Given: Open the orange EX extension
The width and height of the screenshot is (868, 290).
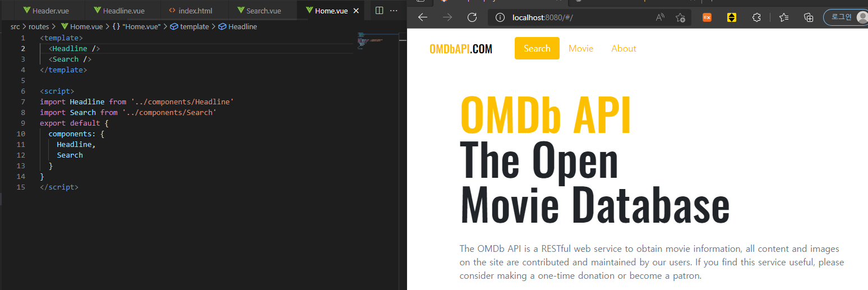Looking at the screenshot, I should point(707,17).
